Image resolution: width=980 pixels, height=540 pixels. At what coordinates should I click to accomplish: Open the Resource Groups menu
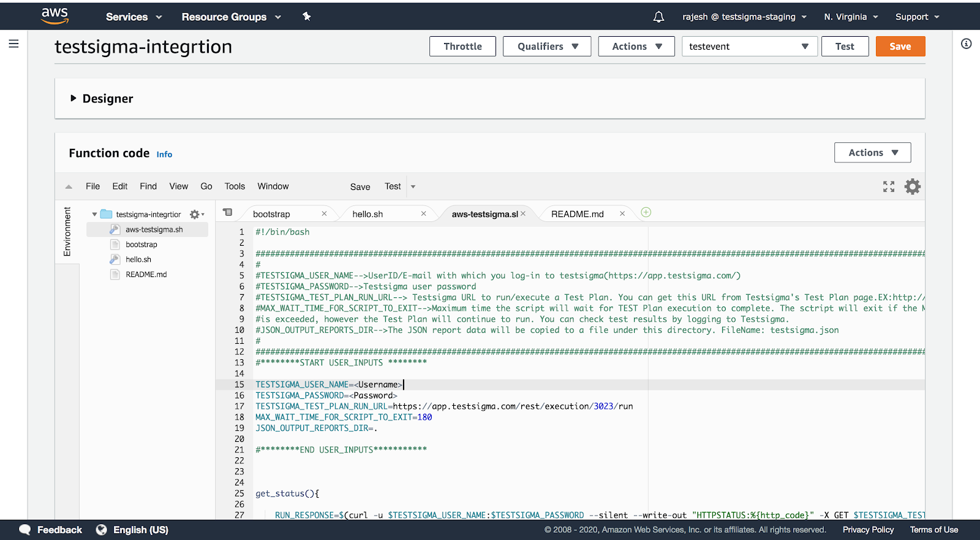(231, 17)
